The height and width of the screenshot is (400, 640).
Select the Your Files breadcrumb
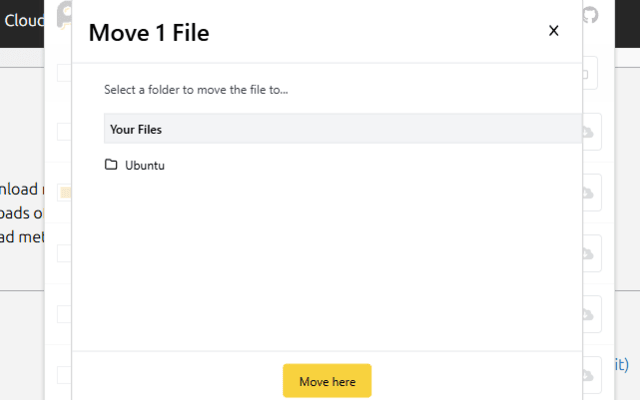pyautogui.click(x=136, y=129)
